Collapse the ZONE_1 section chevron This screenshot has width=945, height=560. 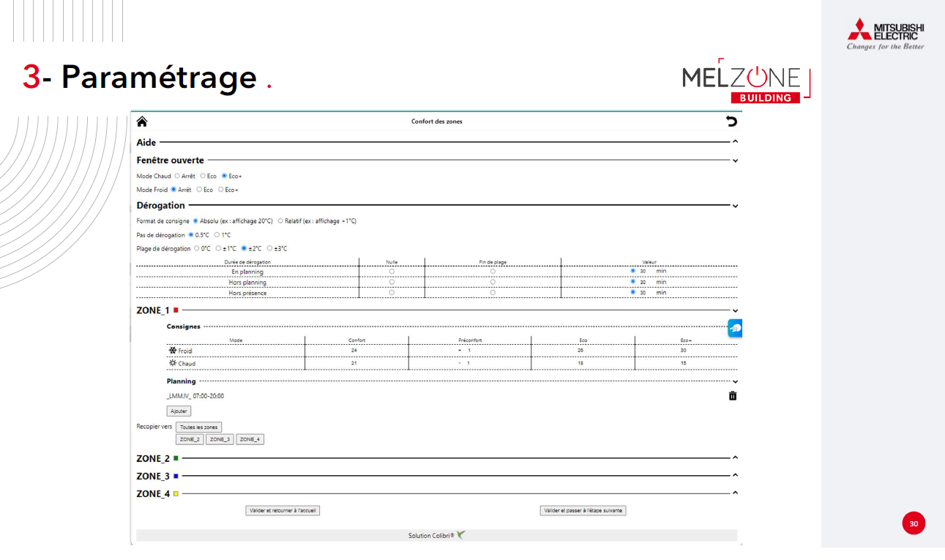(x=735, y=310)
